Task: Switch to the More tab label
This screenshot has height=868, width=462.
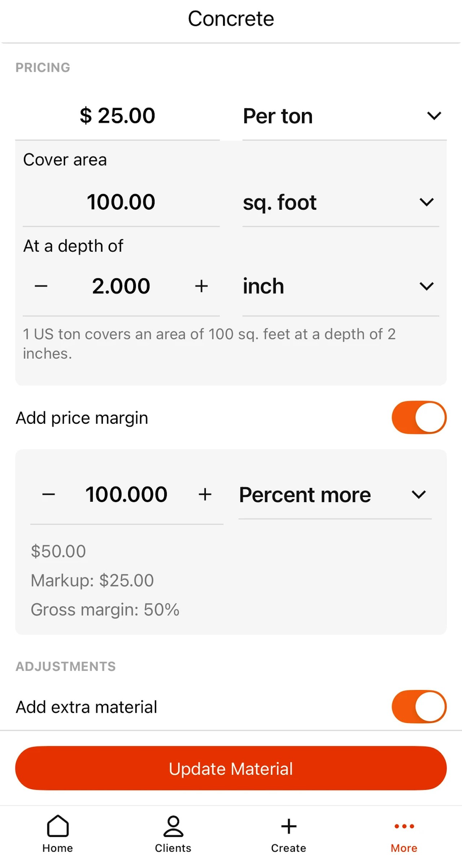Action: click(404, 848)
